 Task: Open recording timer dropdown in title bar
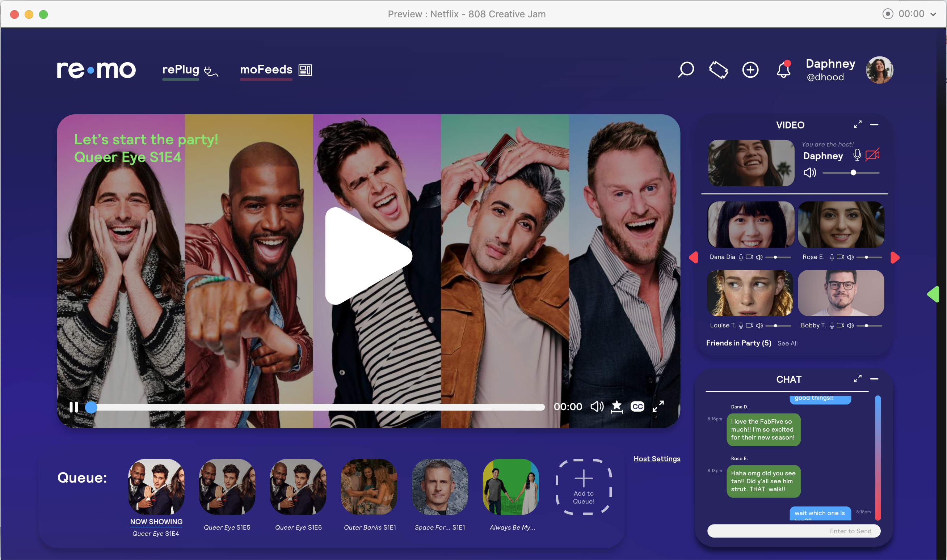(933, 14)
